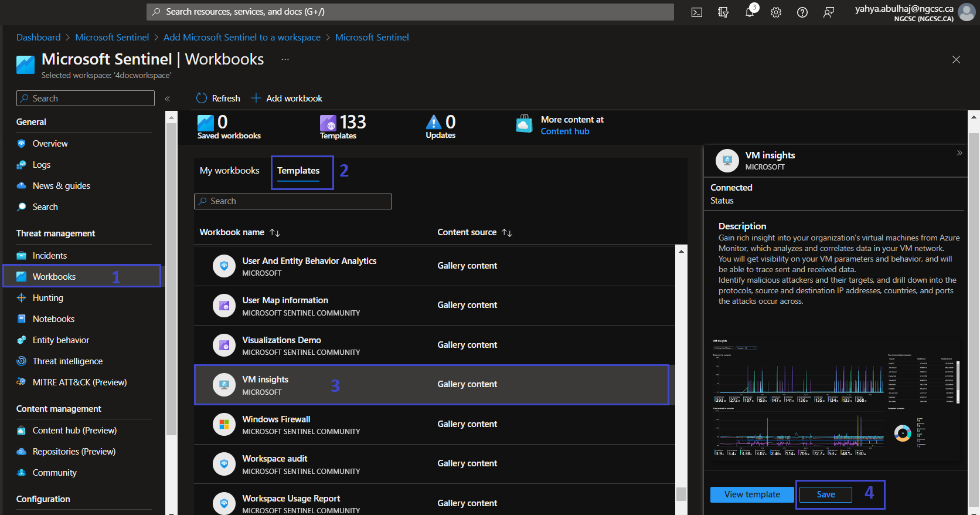Select Windows Firewall template
This screenshot has height=515, width=980.
434,425
